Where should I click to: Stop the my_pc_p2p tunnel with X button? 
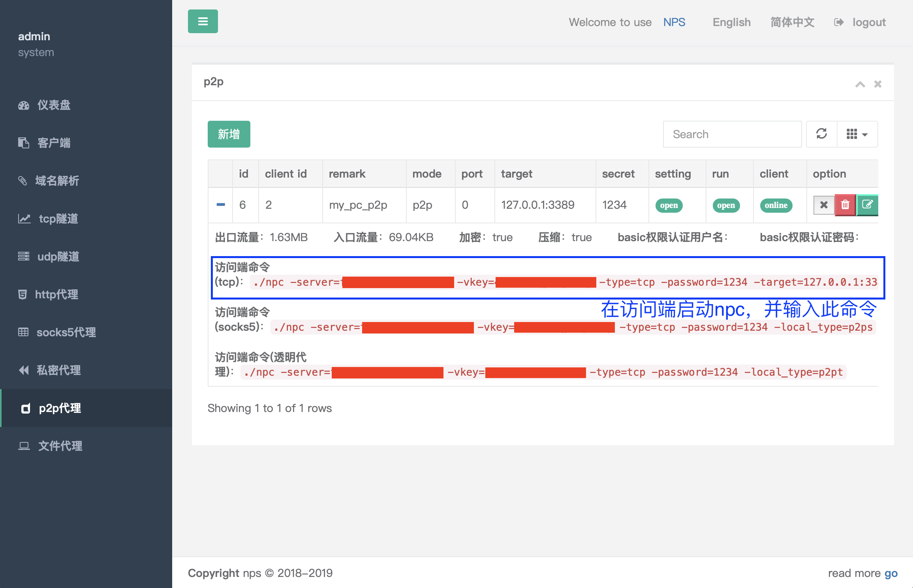pos(824,205)
